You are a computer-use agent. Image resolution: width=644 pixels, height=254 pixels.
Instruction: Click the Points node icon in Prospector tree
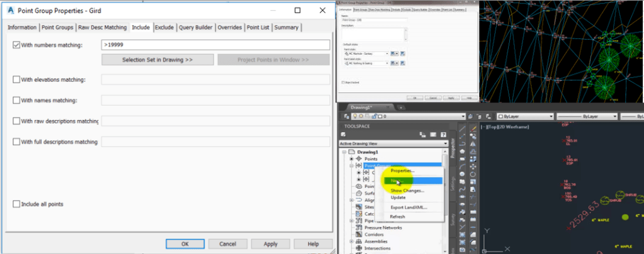click(359, 159)
